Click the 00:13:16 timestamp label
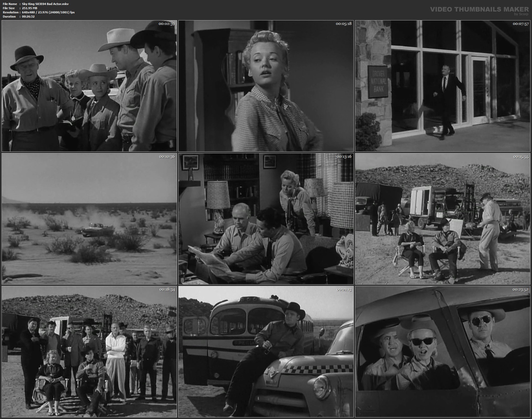 (x=344, y=157)
